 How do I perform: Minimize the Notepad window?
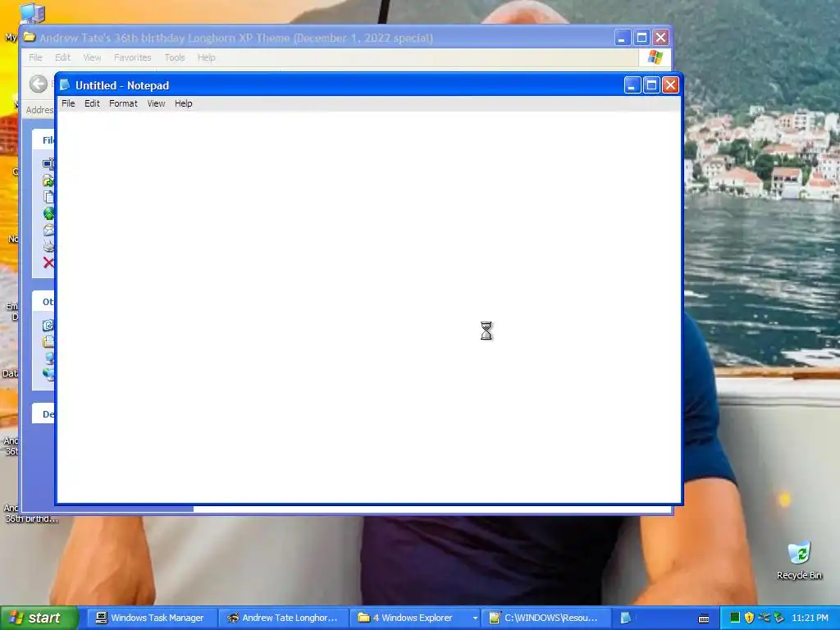point(632,85)
